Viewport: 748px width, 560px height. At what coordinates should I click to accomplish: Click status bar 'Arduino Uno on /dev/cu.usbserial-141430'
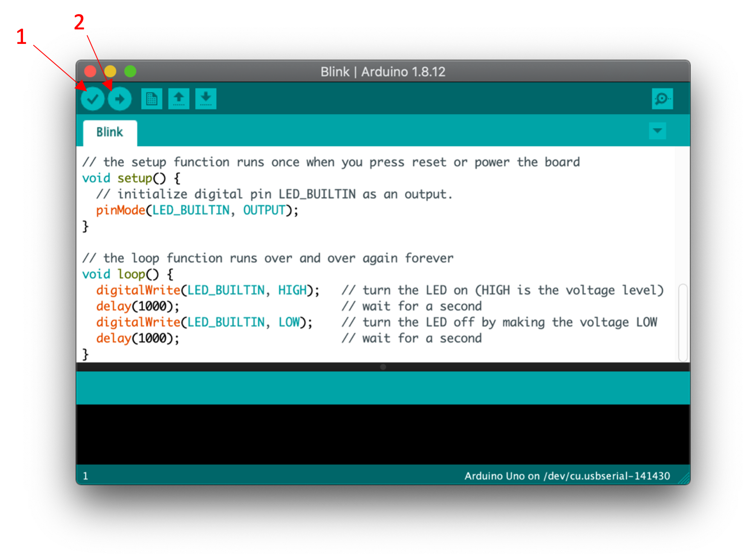[x=567, y=476]
